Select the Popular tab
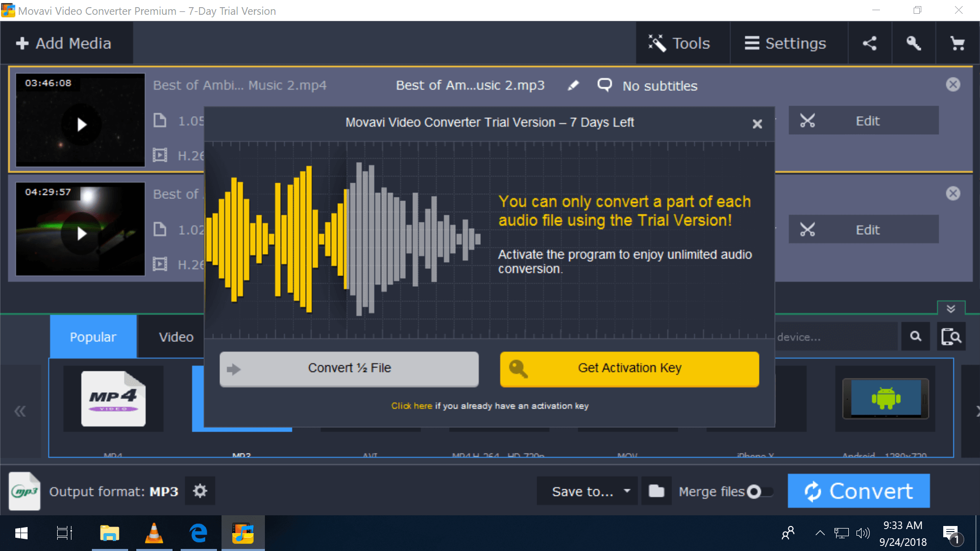This screenshot has height=551, width=980. [x=92, y=336]
